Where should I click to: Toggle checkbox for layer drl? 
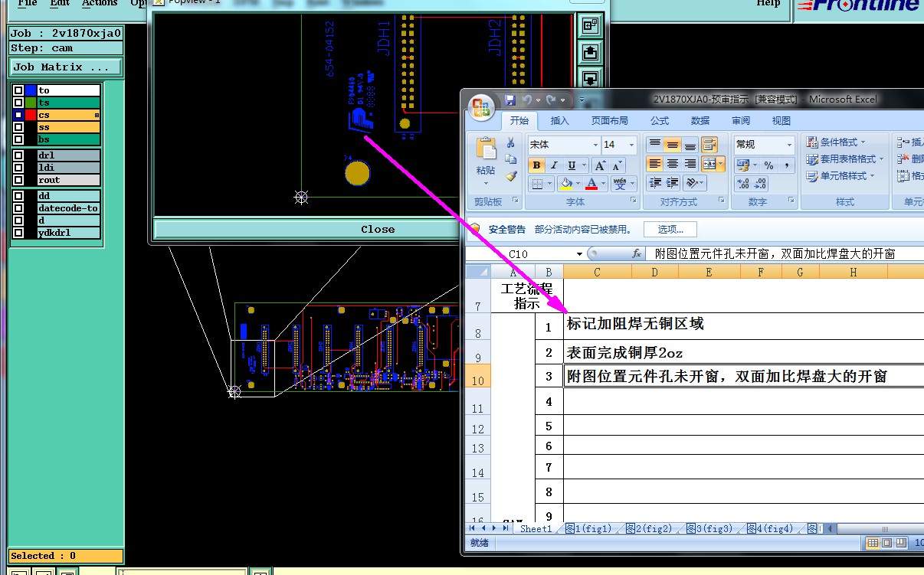pos(18,155)
